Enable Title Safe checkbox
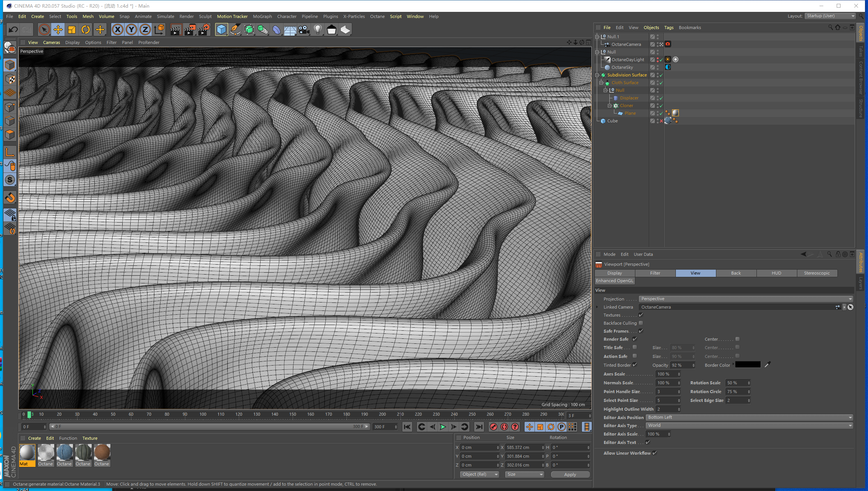Image resolution: width=868 pixels, height=491 pixels. [635, 347]
